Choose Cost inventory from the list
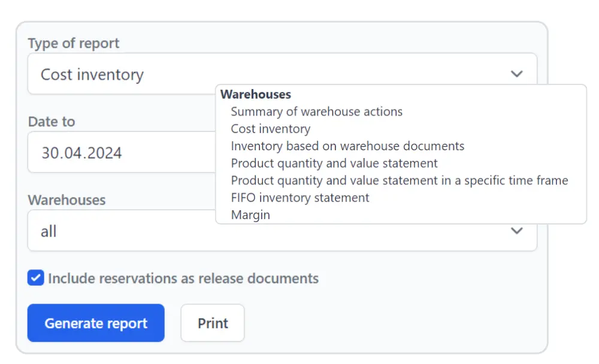This screenshot has height=364, width=599. point(270,129)
